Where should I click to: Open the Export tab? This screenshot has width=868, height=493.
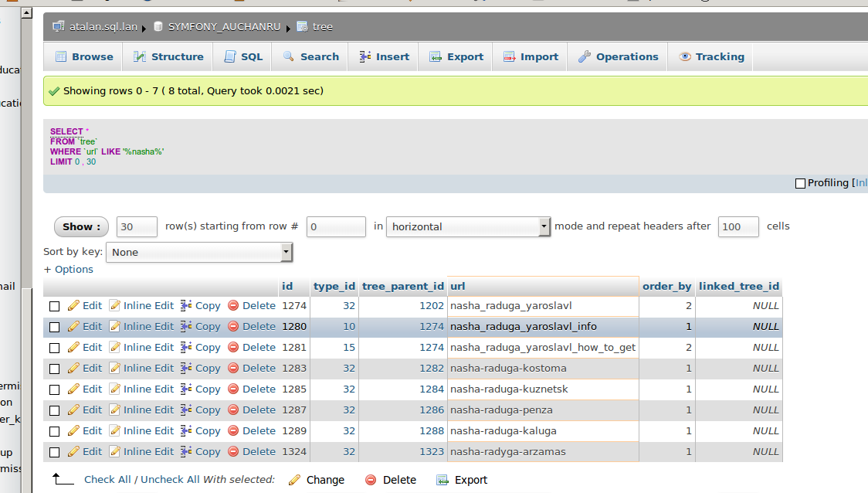coord(456,56)
